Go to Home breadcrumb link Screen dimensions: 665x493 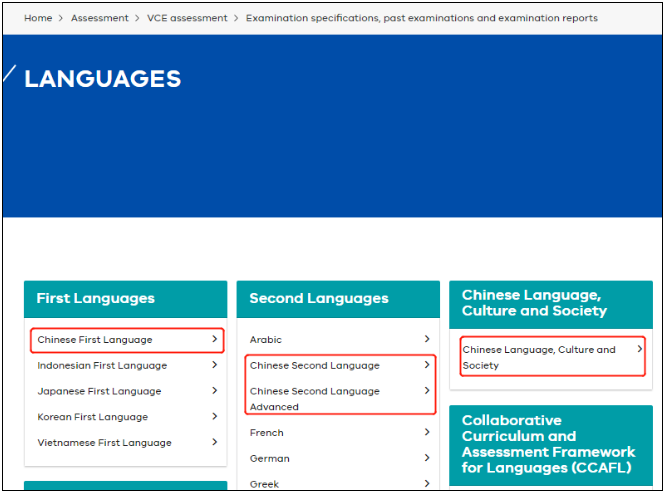(38, 18)
